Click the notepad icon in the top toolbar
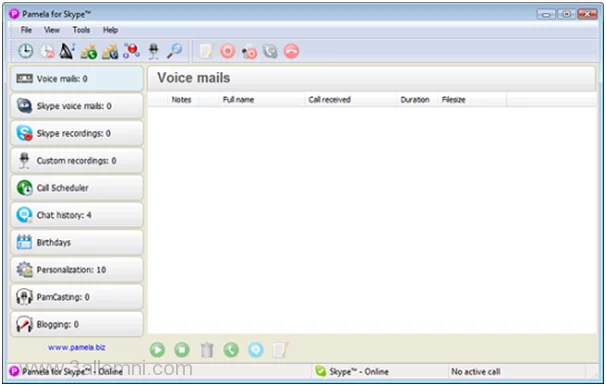Viewport: 606px width, 386px height. tap(206, 51)
